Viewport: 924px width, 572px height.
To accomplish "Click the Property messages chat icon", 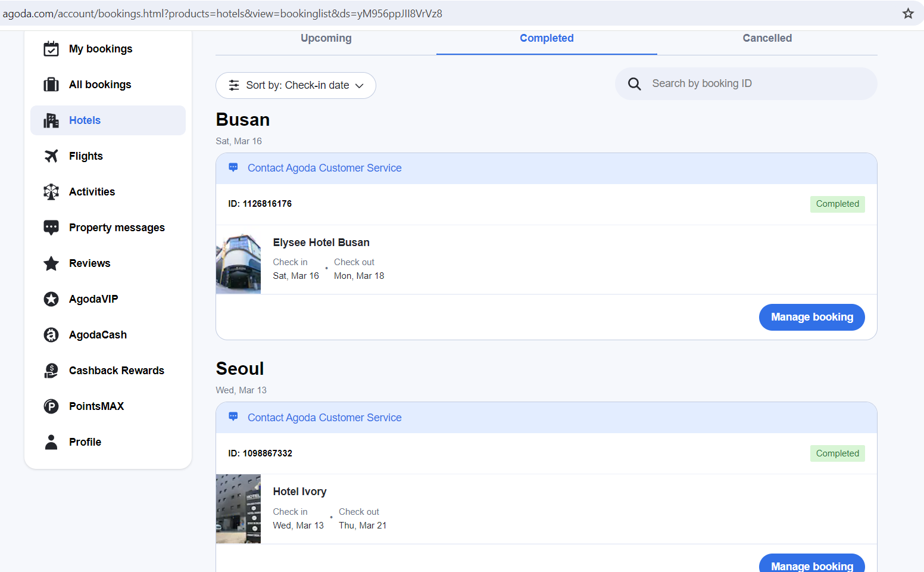I will (x=51, y=228).
